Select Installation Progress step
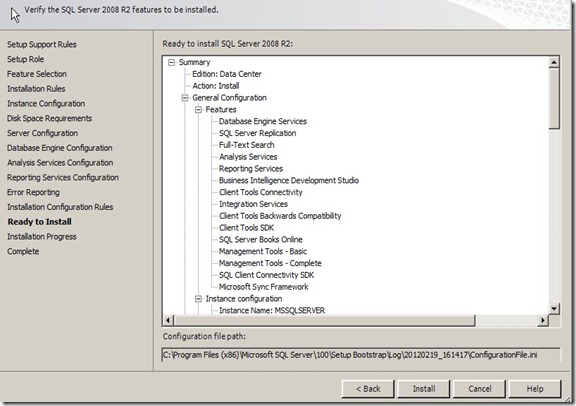The width and height of the screenshot is (576, 406). pyautogui.click(x=42, y=237)
